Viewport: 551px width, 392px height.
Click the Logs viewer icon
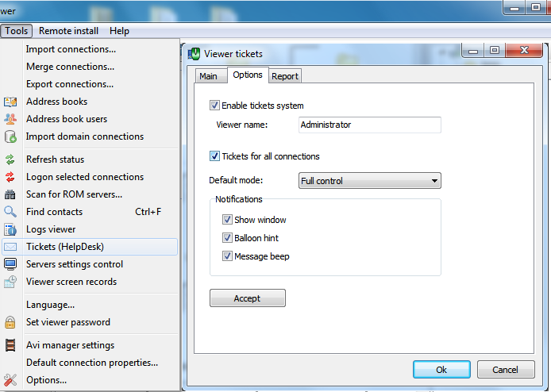pyautogui.click(x=10, y=229)
